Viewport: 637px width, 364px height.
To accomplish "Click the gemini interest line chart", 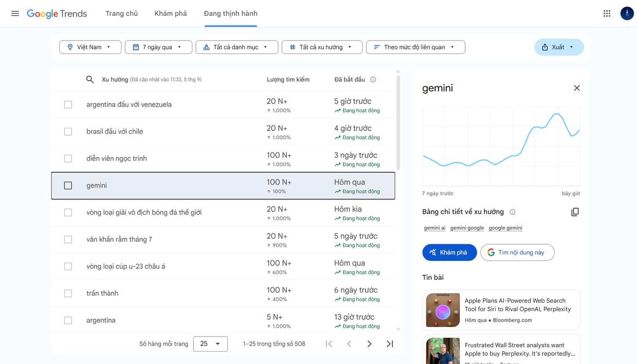I will [x=501, y=146].
